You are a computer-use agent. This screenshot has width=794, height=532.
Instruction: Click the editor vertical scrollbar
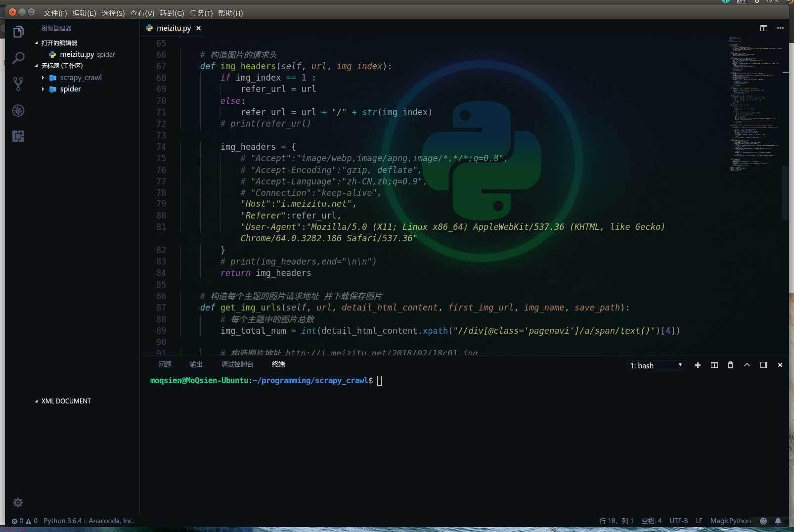pyautogui.click(x=786, y=193)
